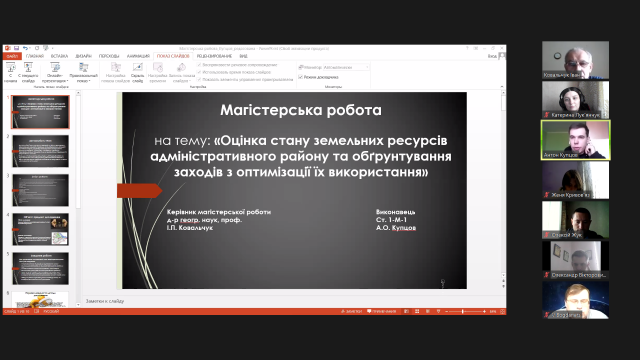This screenshot has width=640, height=360.
Task: Click the Redo icon in Quick Access Toolbar
Action: click(x=37, y=48)
